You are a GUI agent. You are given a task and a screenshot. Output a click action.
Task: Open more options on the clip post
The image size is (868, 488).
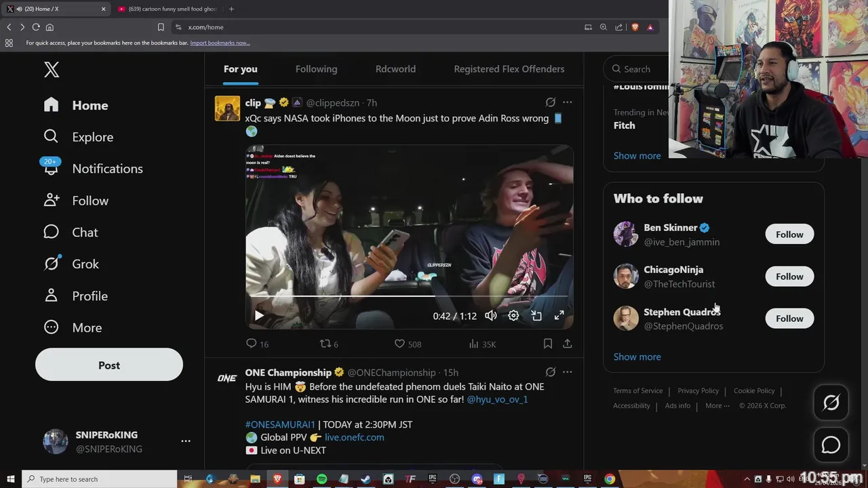[568, 102]
